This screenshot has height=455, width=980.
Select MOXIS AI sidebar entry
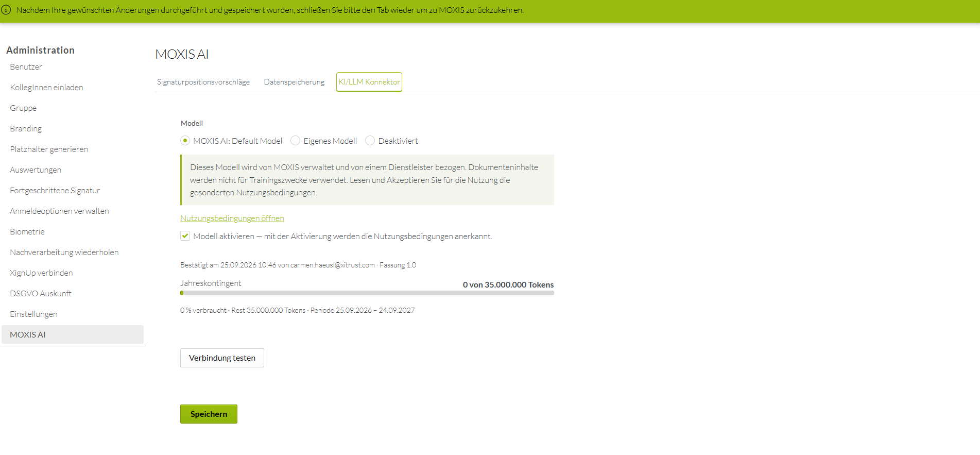(73, 334)
